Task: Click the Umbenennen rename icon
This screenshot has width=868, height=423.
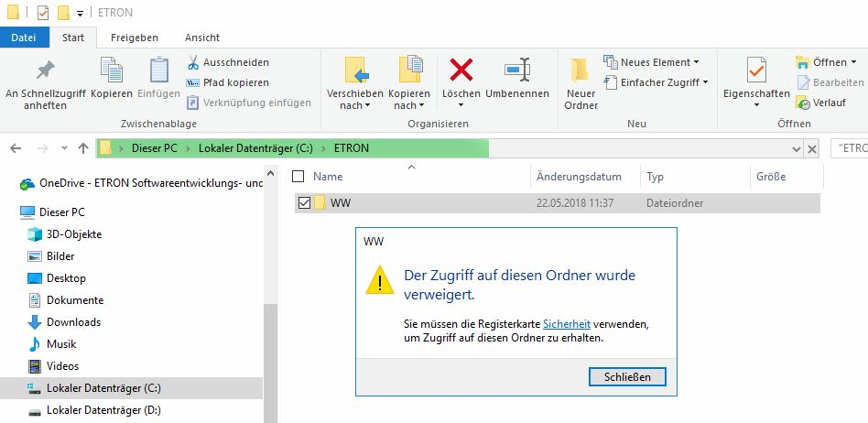Action: pyautogui.click(x=517, y=70)
